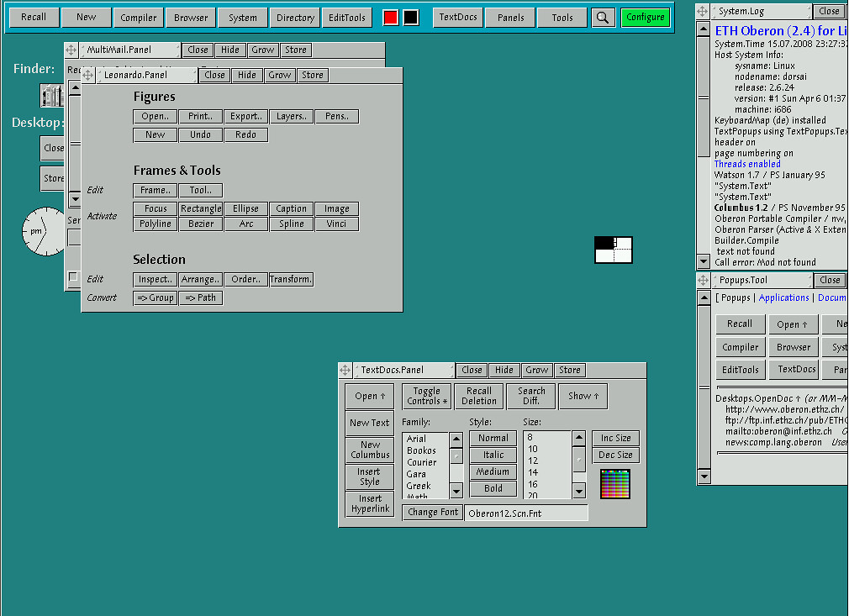This screenshot has width=849, height=616.
Task: Open the Show popup in TextDocs panel
Action: pos(583,396)
